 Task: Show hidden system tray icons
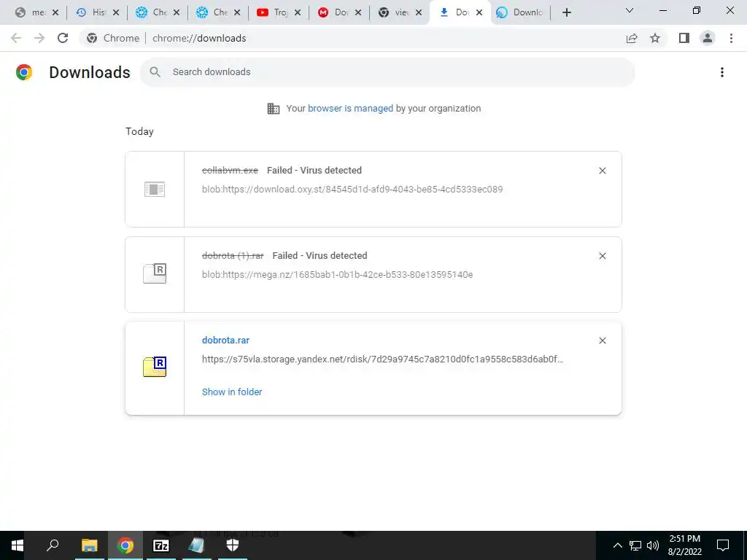pyautogui.click(x=617, y=545)
